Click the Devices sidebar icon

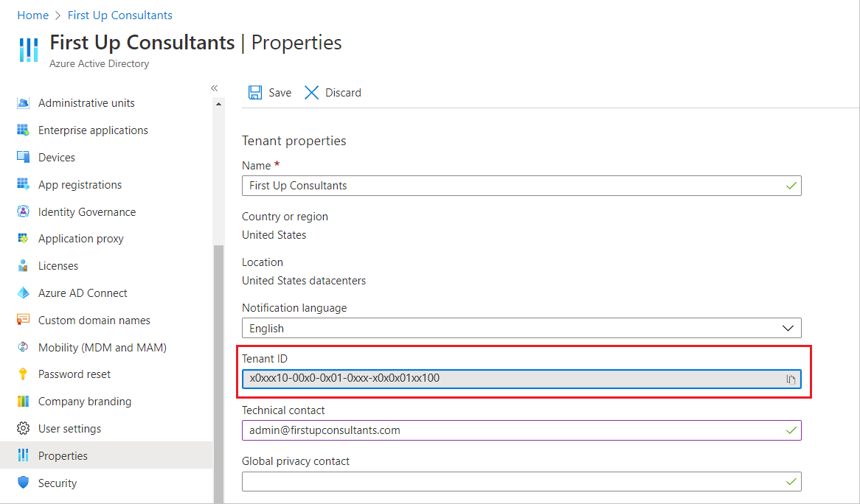click(24, 157)
